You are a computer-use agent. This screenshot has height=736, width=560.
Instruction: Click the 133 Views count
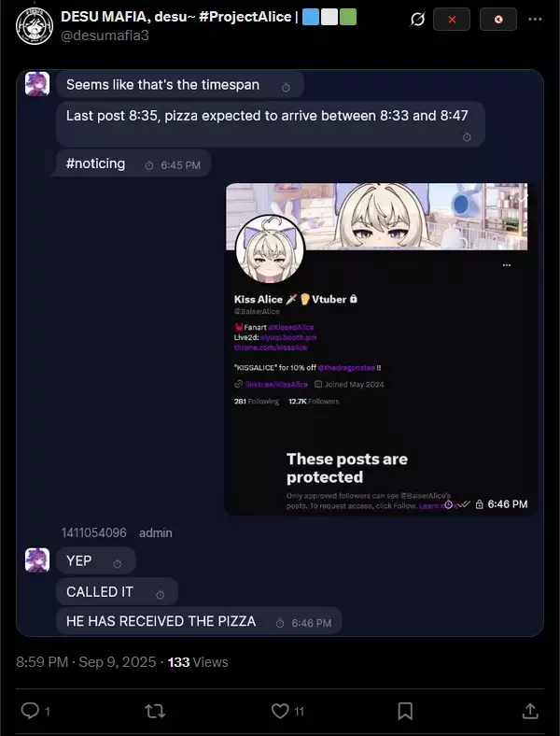click(x=198, y=662)
